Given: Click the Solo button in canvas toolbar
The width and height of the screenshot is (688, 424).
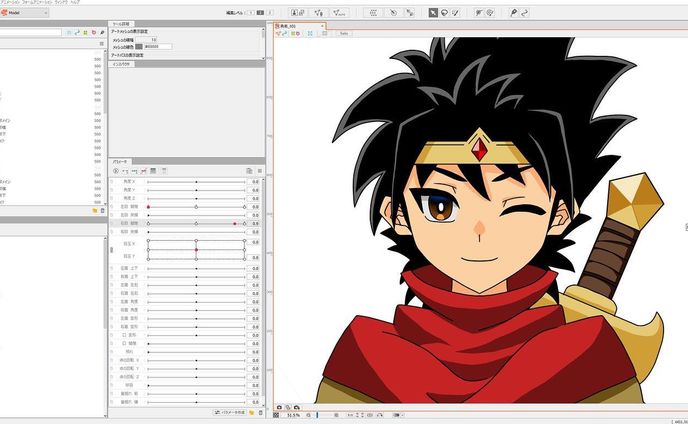Looking at the screenshot, I should coord(344,33).
